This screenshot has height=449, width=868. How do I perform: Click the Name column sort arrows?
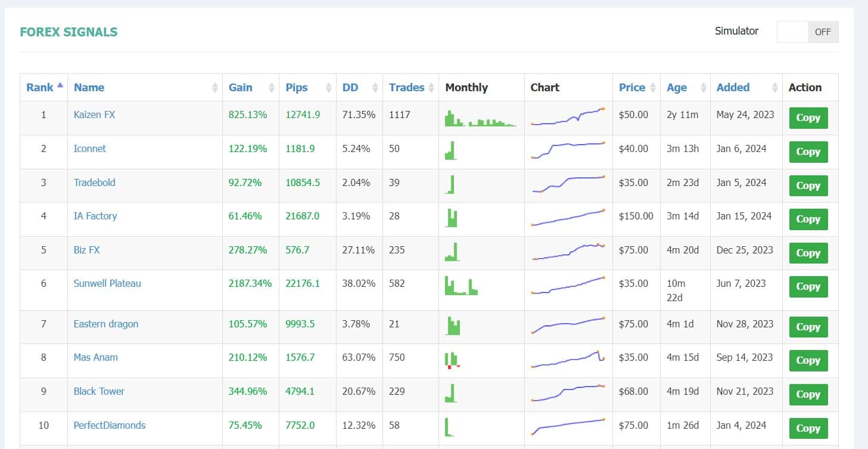[215, 88]
